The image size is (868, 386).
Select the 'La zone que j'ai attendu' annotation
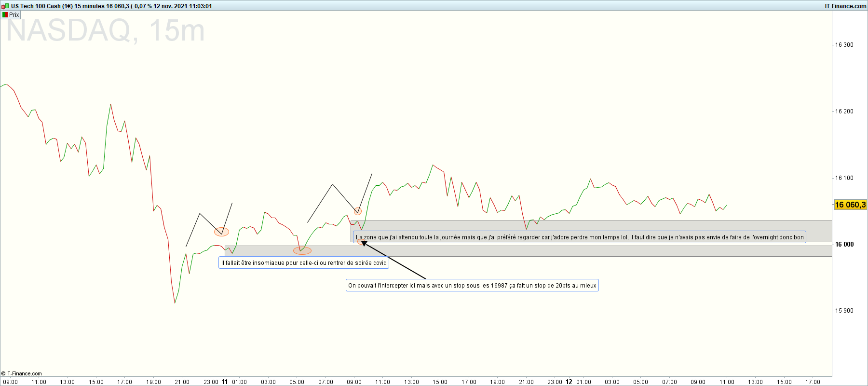[580, 237]
